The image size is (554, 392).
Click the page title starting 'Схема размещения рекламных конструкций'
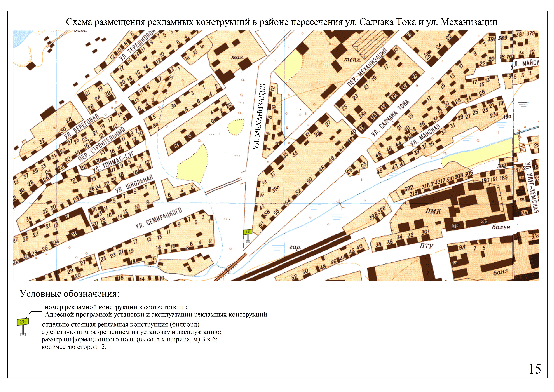pyautogui.click(x=282, y=22)
